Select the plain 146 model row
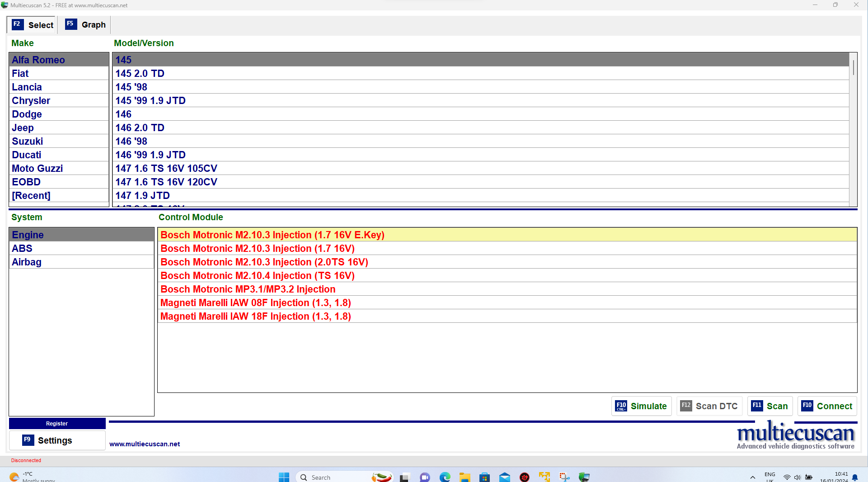The width and height of the screenshot is (868, 482). tap(481, 114)
